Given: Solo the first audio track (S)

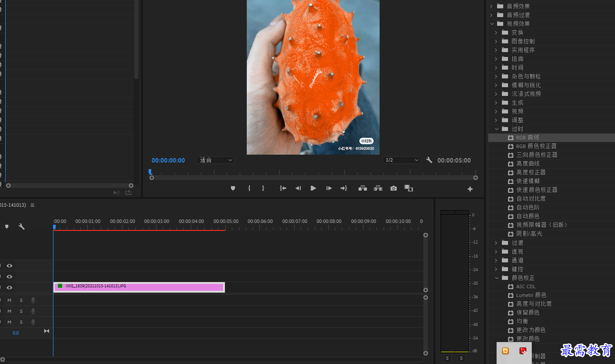Looking at the screenshot, I should [21, 300].
